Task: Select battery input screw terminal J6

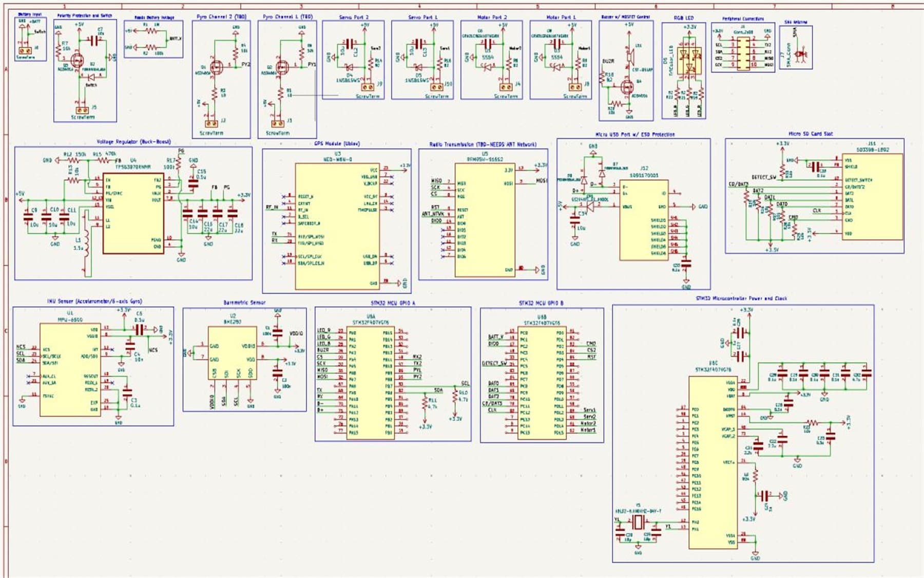Action: pos(25,51)
